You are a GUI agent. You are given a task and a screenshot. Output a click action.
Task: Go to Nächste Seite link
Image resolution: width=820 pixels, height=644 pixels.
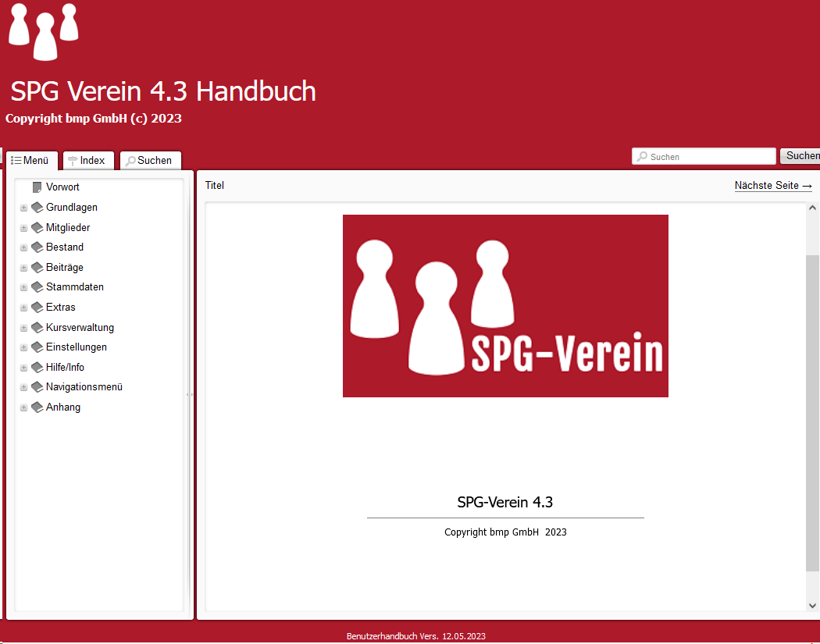click(773, 186)
